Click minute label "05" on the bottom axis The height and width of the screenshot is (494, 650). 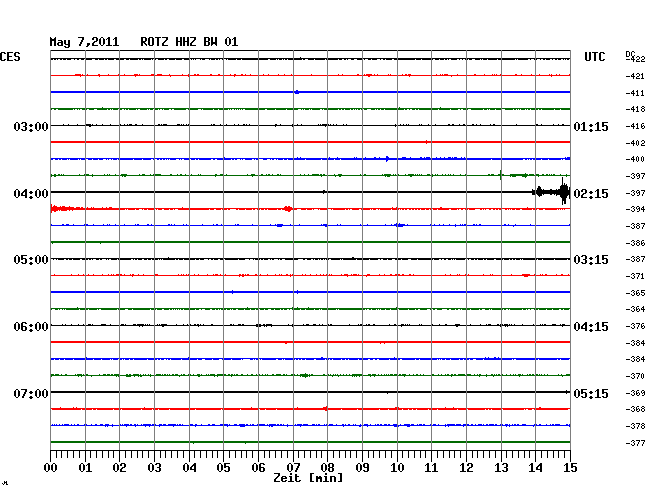[223, 467]
